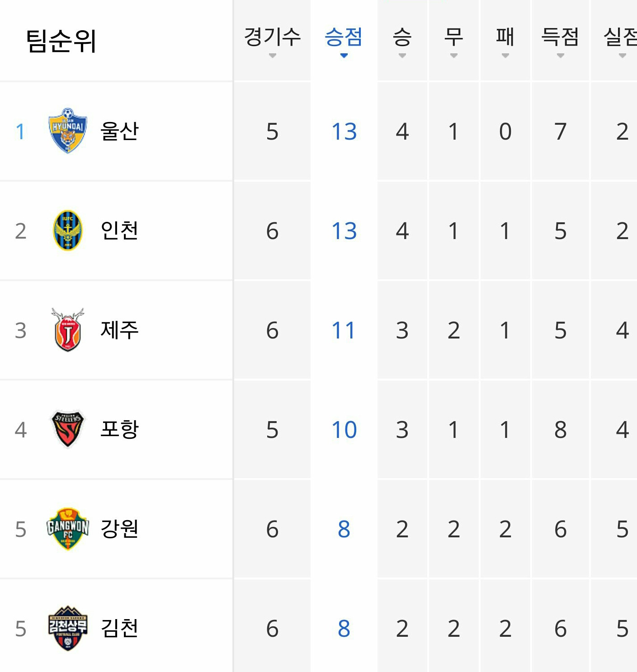Select 제주 team name
Viewport: 637px width, 672px height.
pyautogui.click(x=119, y=330)
